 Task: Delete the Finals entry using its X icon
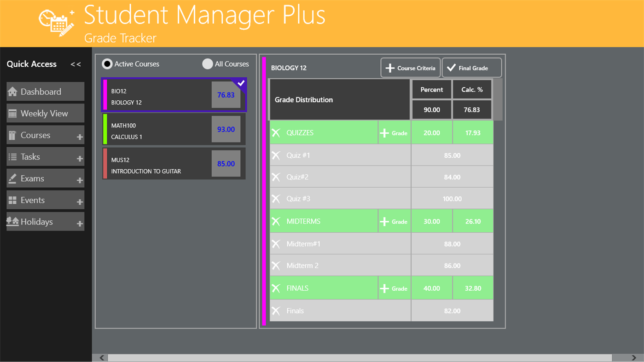(276, 310)
